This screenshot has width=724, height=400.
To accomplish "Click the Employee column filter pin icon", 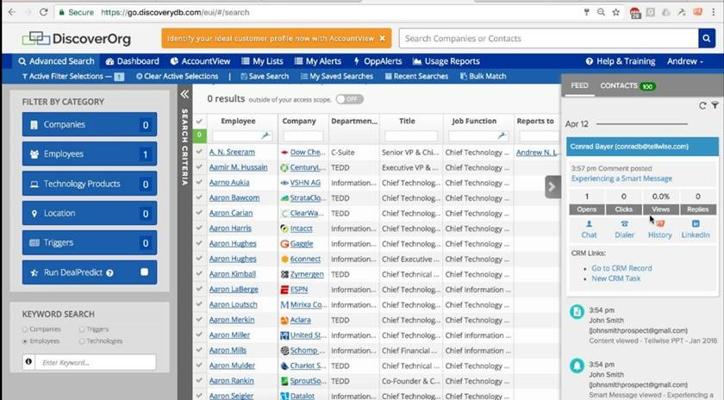I will coord(265,136).
